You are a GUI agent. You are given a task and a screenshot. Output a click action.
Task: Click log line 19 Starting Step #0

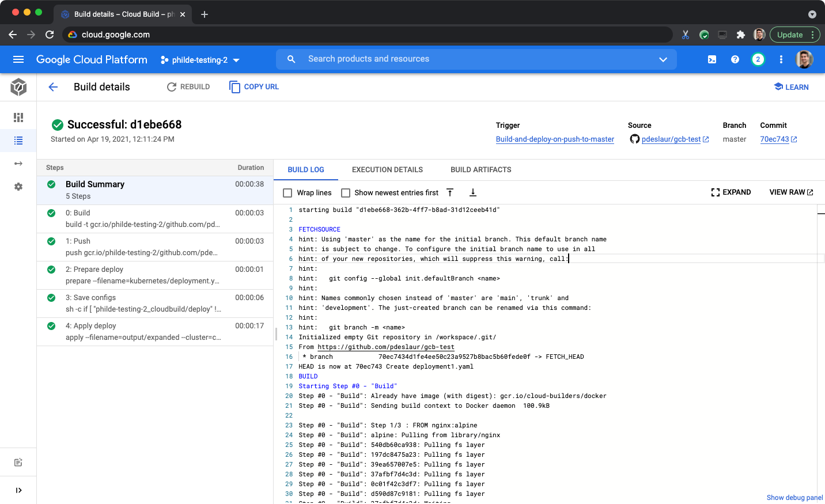point(347,386)
